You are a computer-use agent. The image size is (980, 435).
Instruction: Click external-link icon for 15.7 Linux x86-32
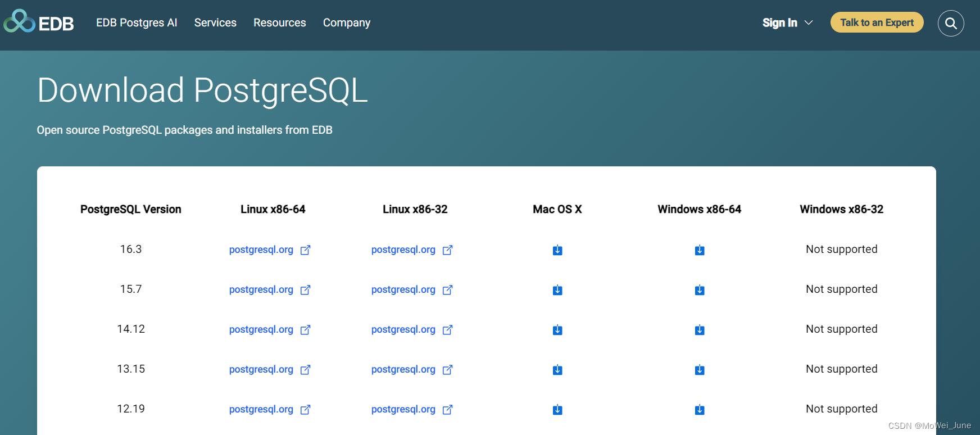point(447,290)
